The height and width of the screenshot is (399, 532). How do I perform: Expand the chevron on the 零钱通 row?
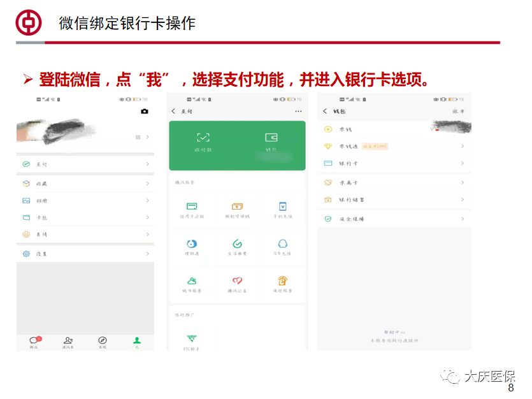coord(463,146)
